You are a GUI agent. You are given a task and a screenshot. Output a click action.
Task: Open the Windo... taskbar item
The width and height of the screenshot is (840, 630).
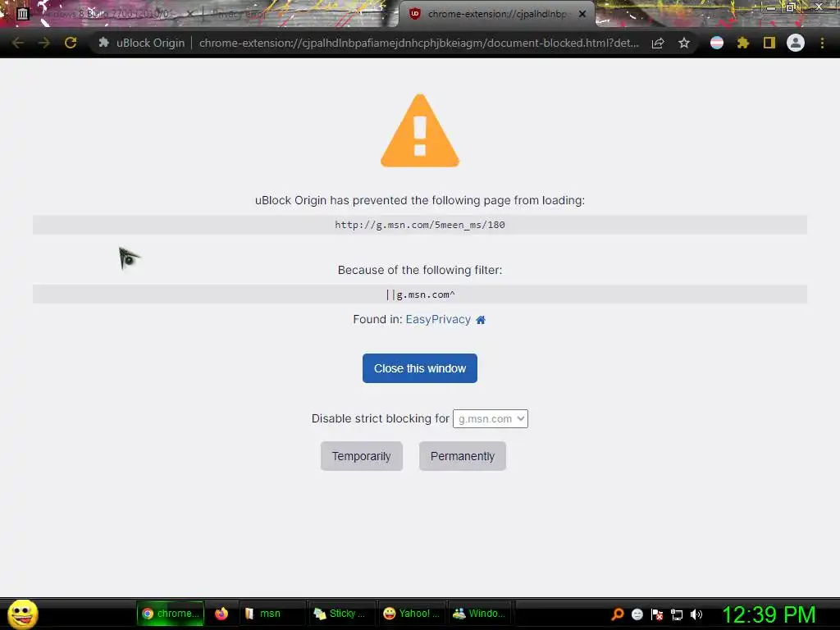coord(479,614)
